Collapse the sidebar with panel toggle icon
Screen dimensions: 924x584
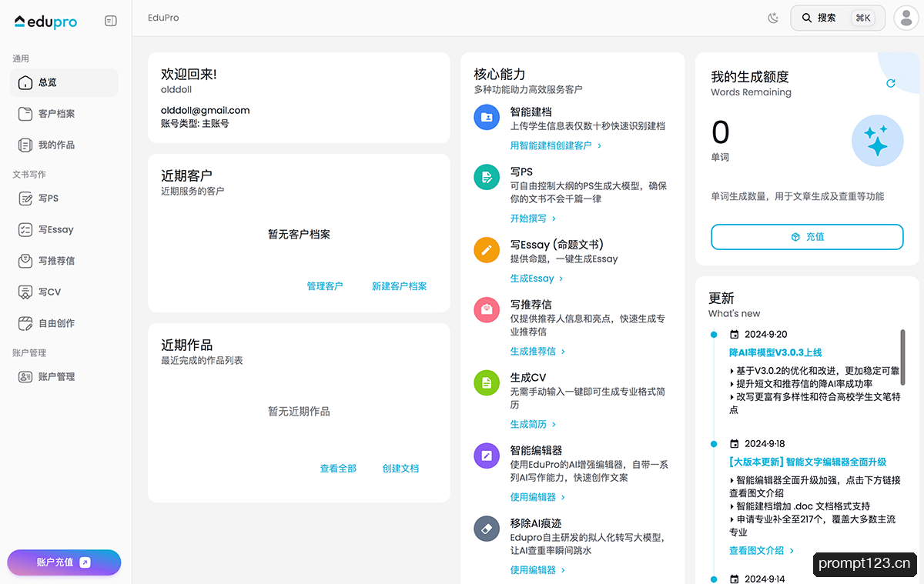click(111, 22)
